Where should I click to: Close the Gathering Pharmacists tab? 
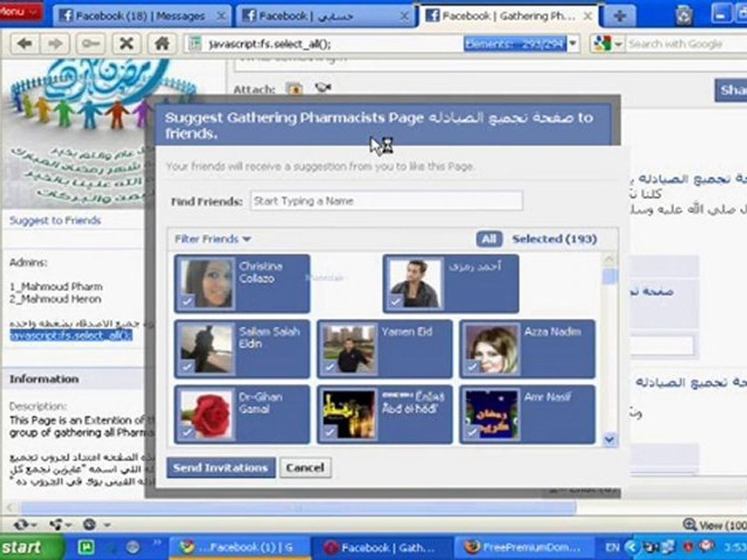coord(588,16)
